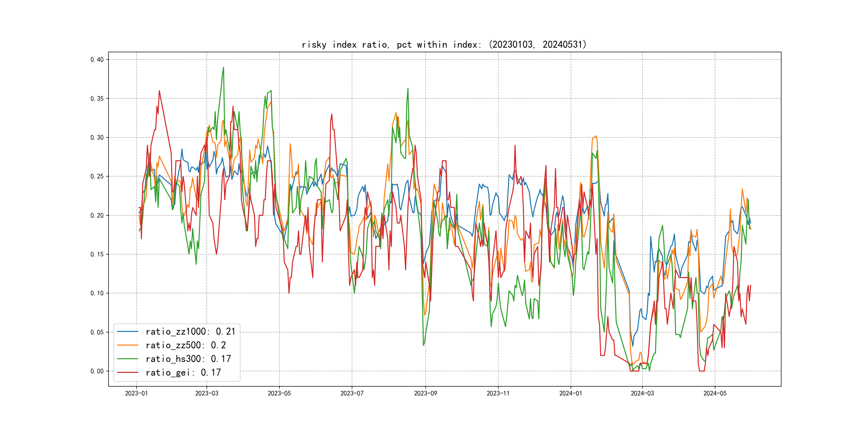Viewport: 868px width, 434px height.
Task: Click the 2023-01 x-axis tick label
Action: point(136,393)
